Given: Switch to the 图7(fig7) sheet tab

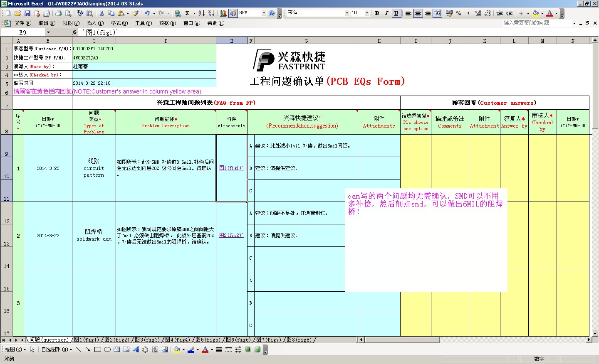Looking at the screenshot, I should point(269,340).
